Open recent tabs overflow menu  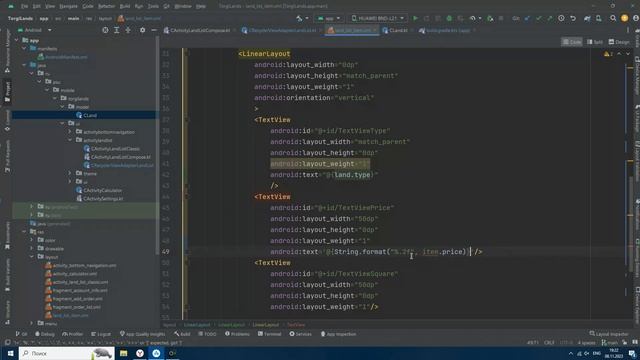click(x=628, y=30)
